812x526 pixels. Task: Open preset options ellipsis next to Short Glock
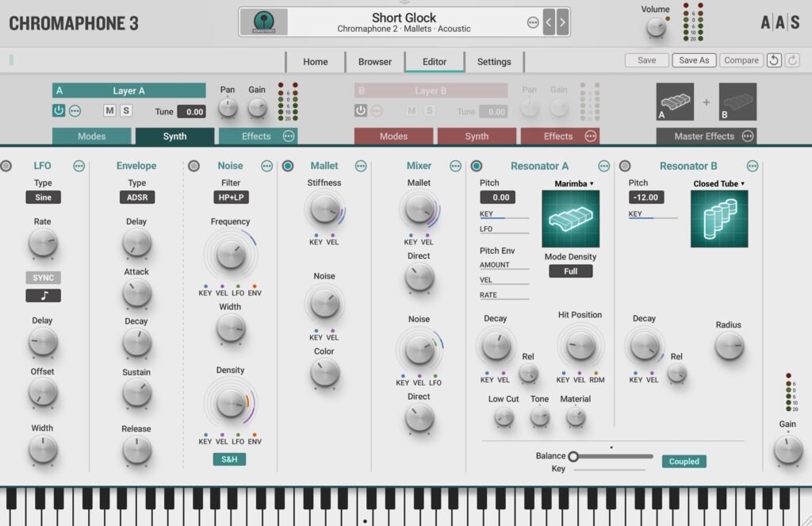coord(533,22)
